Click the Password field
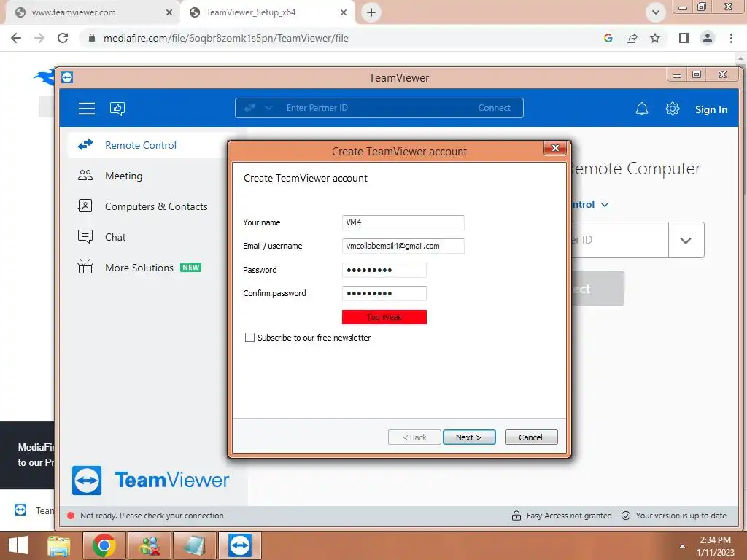 [x=384, y=270]
